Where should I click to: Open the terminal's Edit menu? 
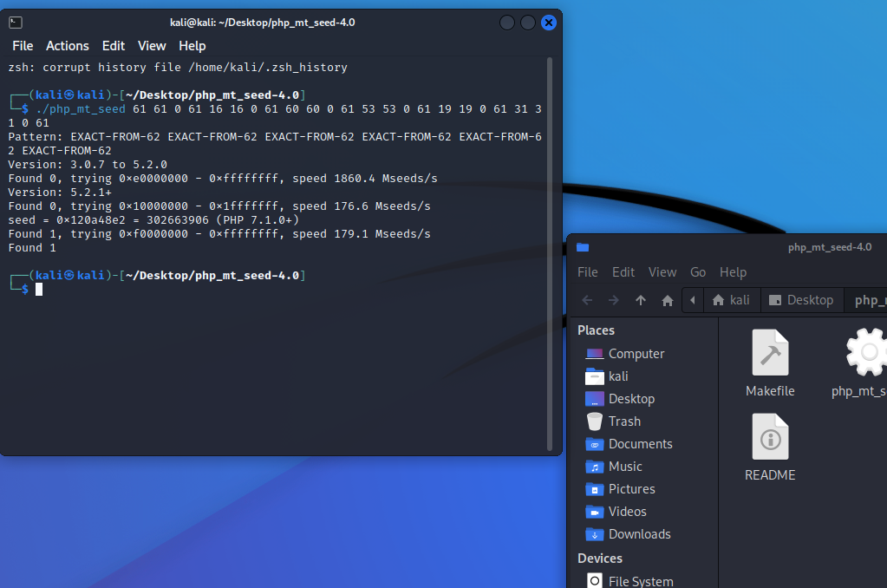click(114, 46)
